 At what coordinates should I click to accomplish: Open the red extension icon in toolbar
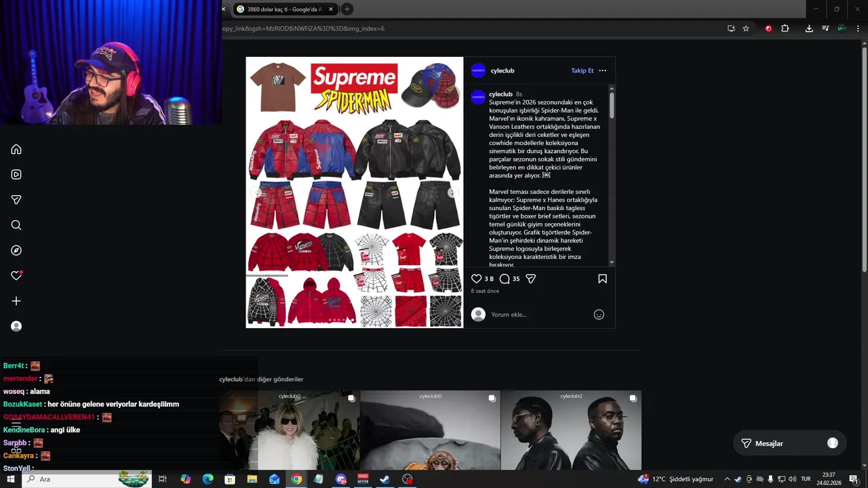768,28
